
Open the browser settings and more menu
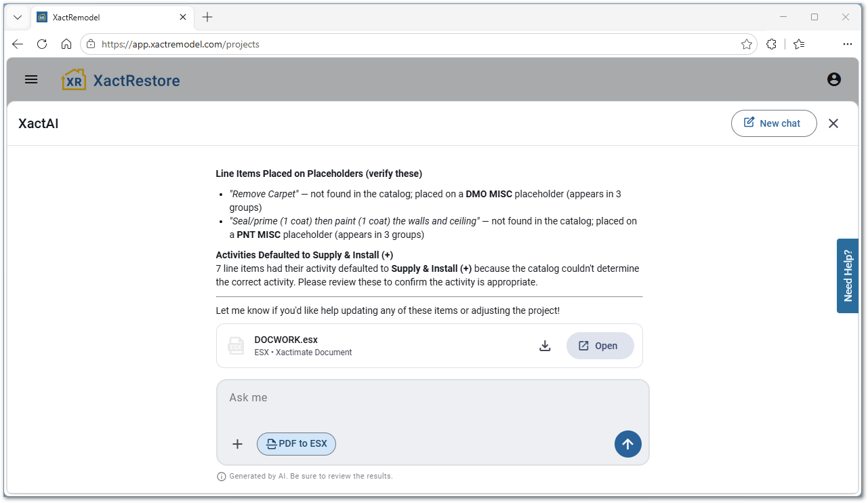pyautogui.click(x=847, y=44)
